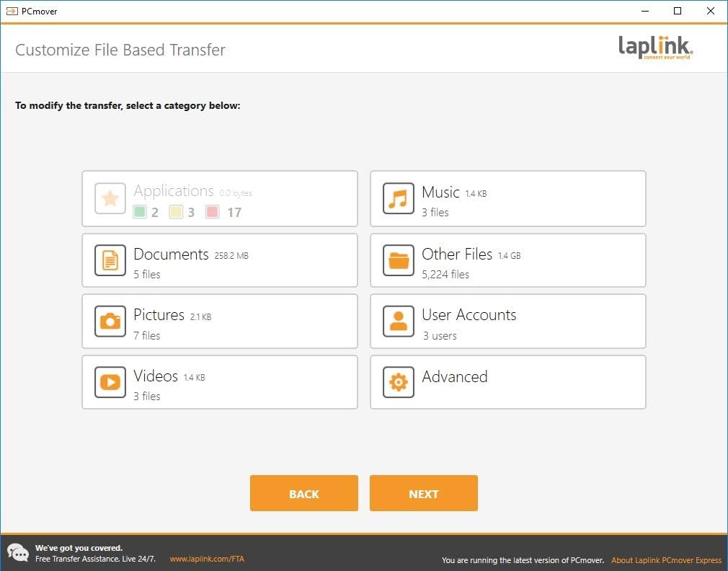Click the '5 files' Documents count

(x=147, y=275)
